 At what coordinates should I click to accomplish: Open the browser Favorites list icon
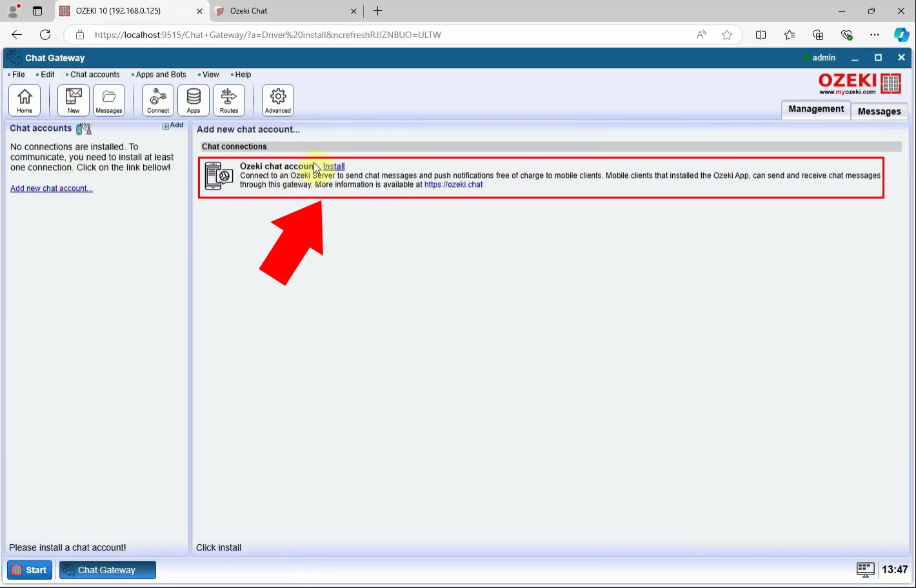click(x=790, y=35)
